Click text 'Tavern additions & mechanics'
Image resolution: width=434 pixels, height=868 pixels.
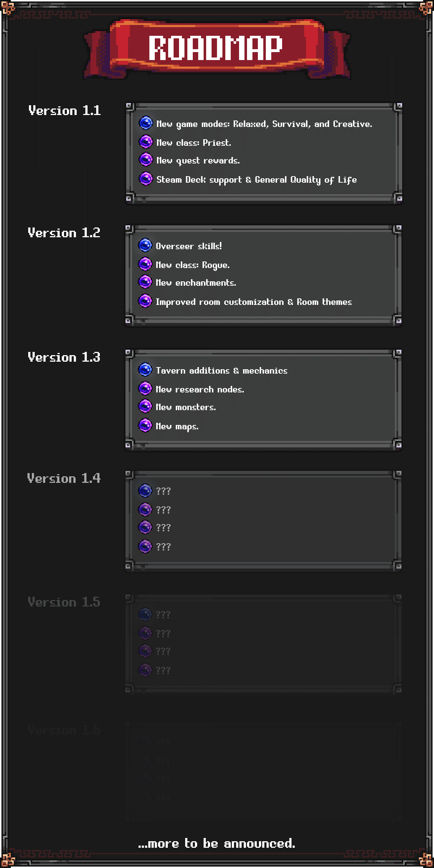point(221,371)
